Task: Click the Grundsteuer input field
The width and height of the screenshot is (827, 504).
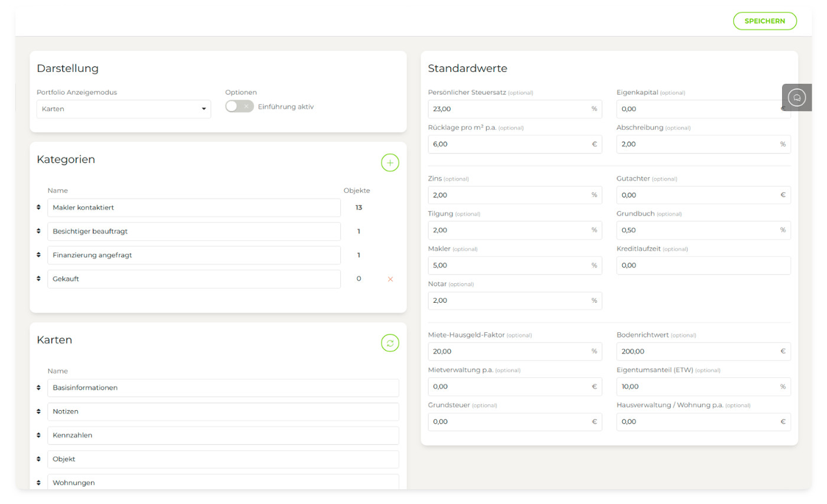Action: coord(508,422)
